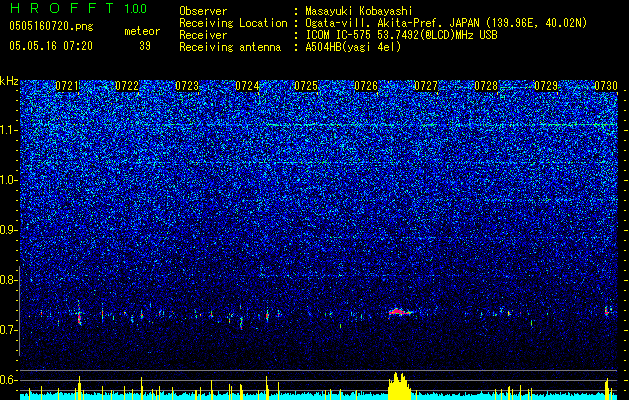Image resolution: width=629 pixels, height=400 pixels.
Task: Click the filename 0505160720.png
Action: 51,27
